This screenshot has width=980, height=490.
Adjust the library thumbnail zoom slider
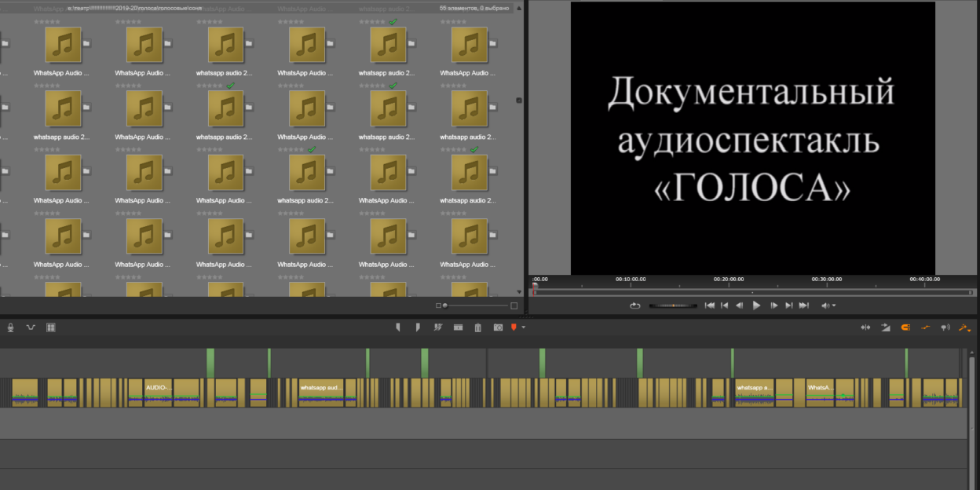tap(445, 305)
